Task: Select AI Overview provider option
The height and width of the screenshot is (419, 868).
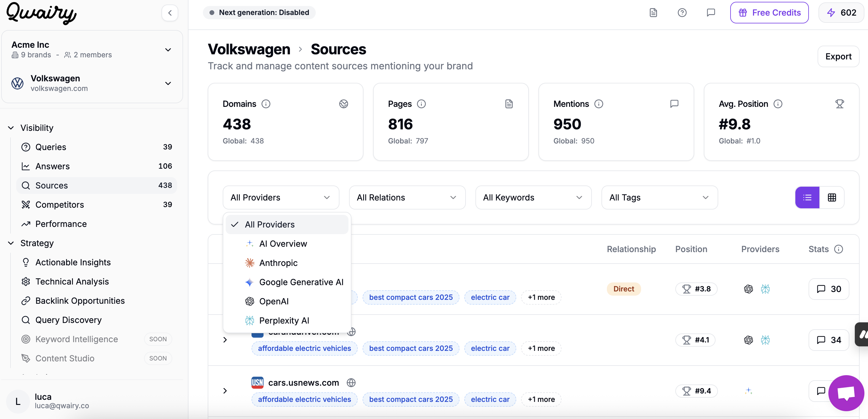Action: tap(287, 244)
